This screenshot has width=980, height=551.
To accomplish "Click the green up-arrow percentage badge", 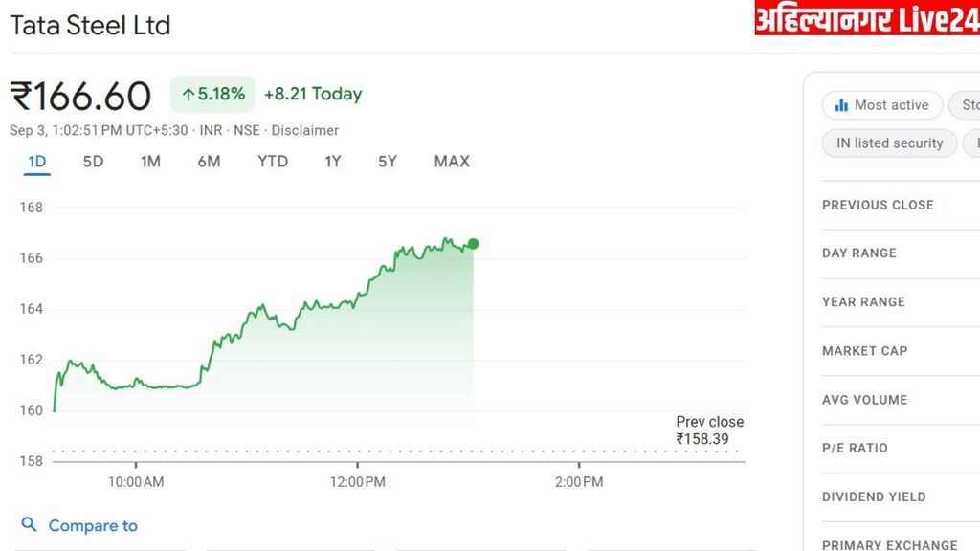I will pos(212,94).
